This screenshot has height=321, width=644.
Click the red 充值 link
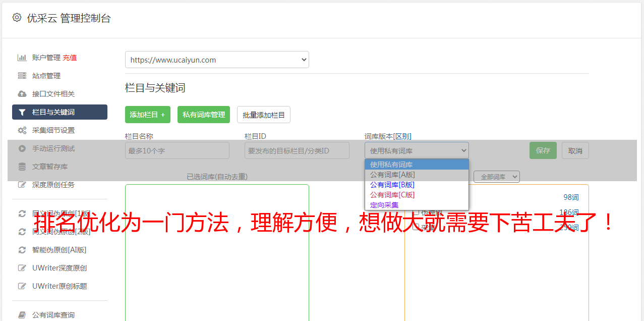70,58
